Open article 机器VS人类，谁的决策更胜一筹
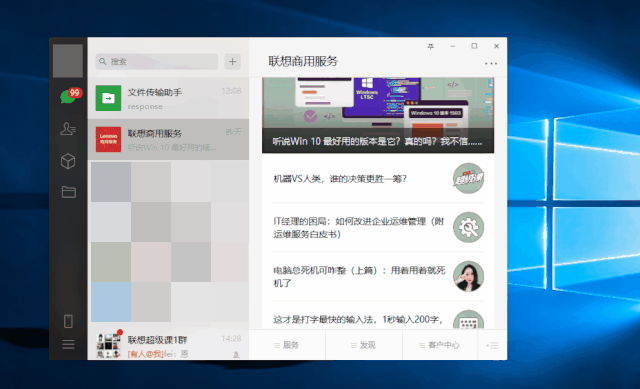Viewport: 640px width, 389px height. click(378, 179)
